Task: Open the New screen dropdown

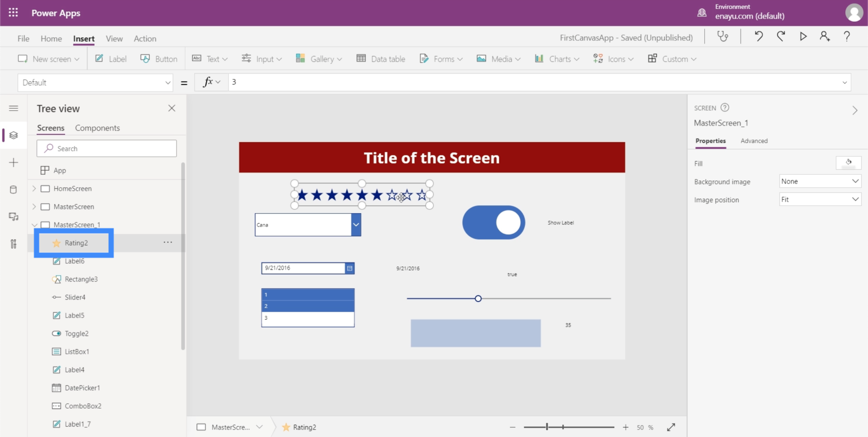Action: (x=49, y=59)
